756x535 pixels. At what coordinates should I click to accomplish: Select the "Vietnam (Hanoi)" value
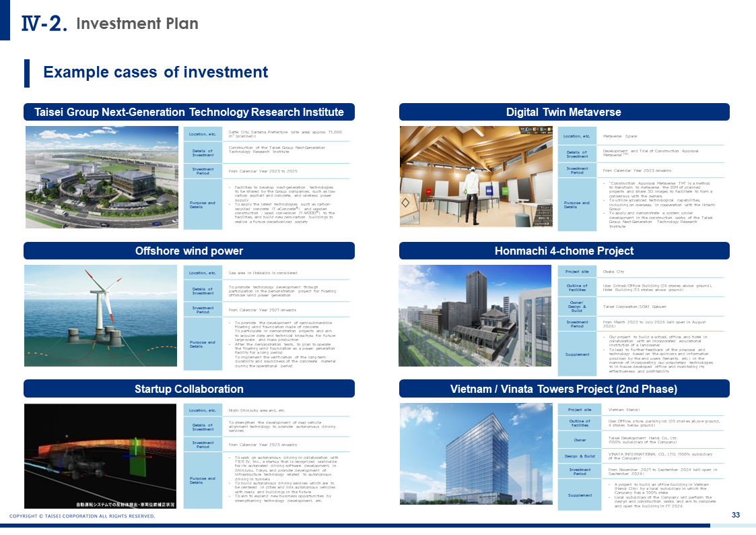click(x=624, y=410)
